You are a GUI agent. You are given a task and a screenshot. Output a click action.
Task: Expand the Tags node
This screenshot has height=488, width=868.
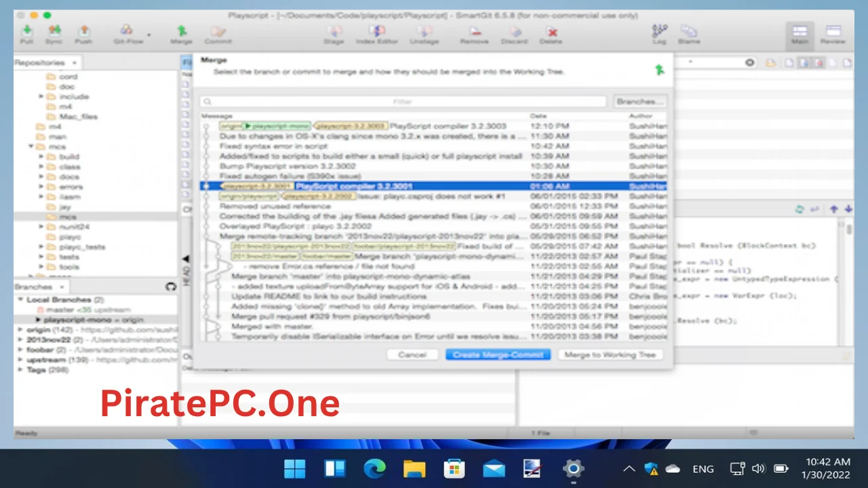pyautogui.click(x=20, y=370)
